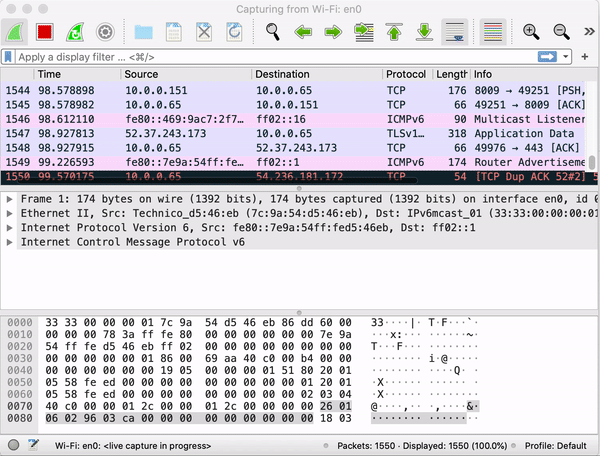Toggle auto-scroll during live capture
The height and width of the screenshot is (456, 600).
[x=454, y=32]
